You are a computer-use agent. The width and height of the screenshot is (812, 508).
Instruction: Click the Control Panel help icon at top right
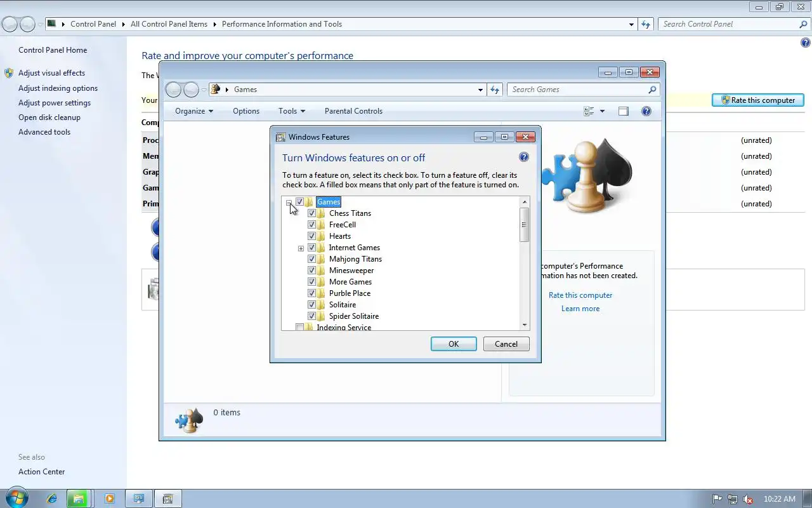click(806, 43)
